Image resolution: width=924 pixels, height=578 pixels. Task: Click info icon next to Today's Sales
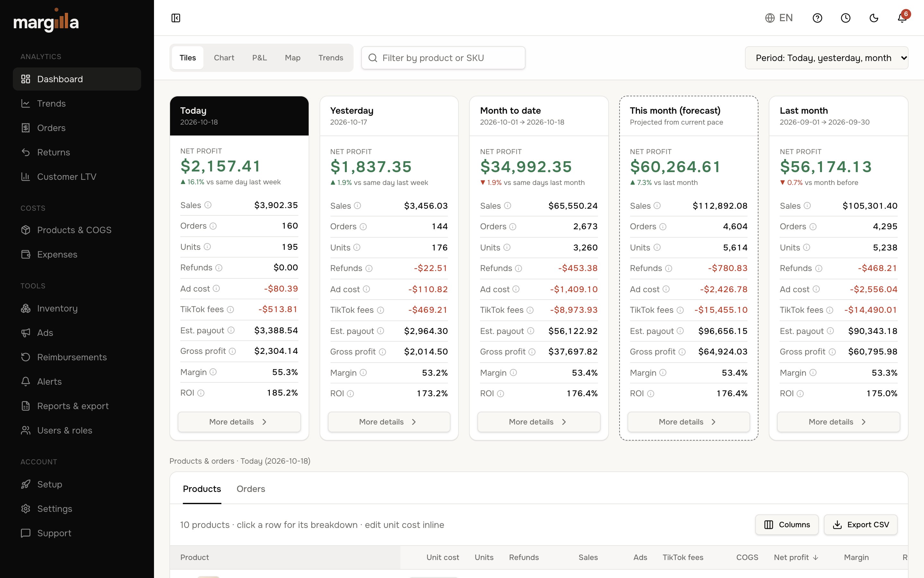click(x=208, y=205)
